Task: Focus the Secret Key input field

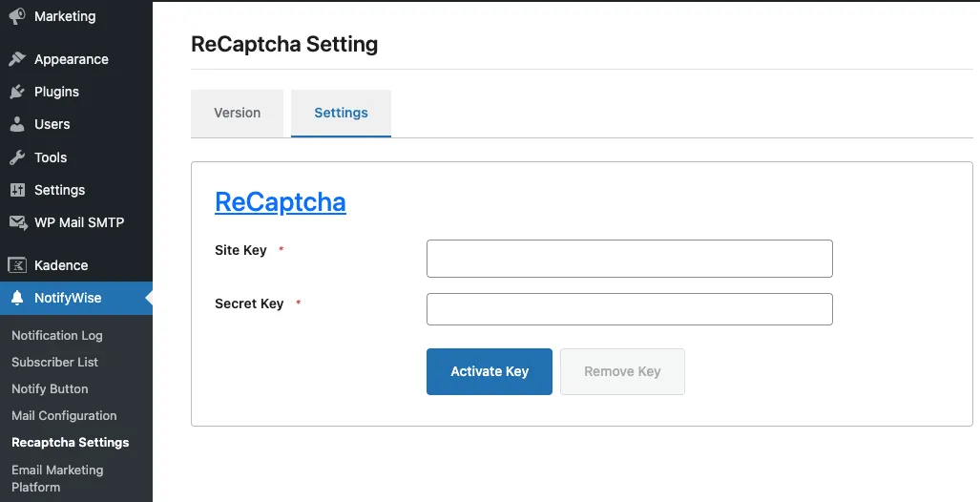Action: [x=629, y=309]
